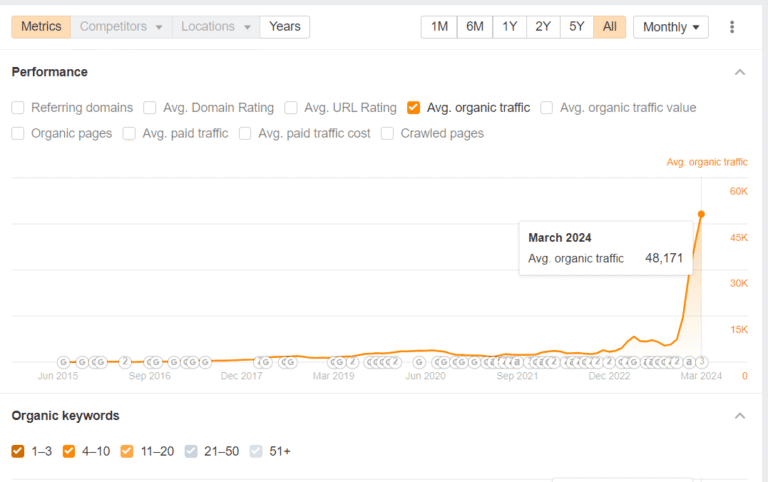Click the numbered marker 3 near Mar 2024
This screenshot has height=482, width=768.
pos(702,362)
